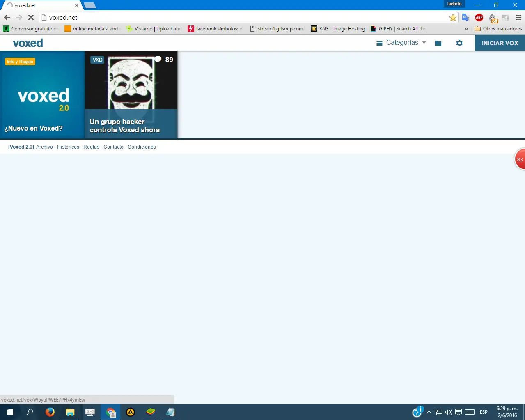Click the touch keyboard tray icon
The width and height of the screenshot is (525, 420).
(470, 412)
